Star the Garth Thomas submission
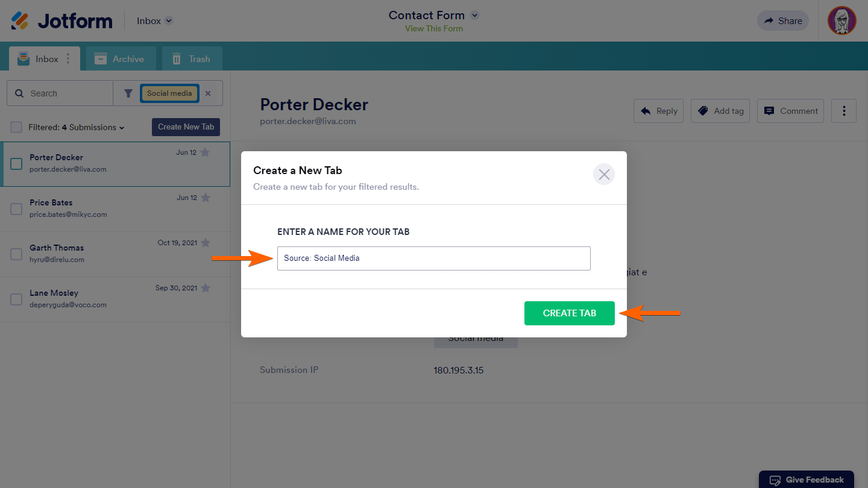Screen dimensions: 868x488 pyautogui.click(x=206, y=243)
